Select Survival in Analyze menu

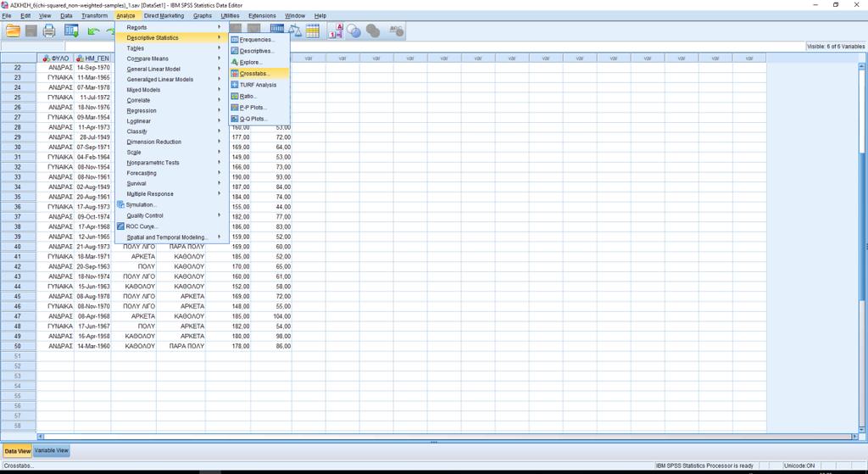point(171,183)
